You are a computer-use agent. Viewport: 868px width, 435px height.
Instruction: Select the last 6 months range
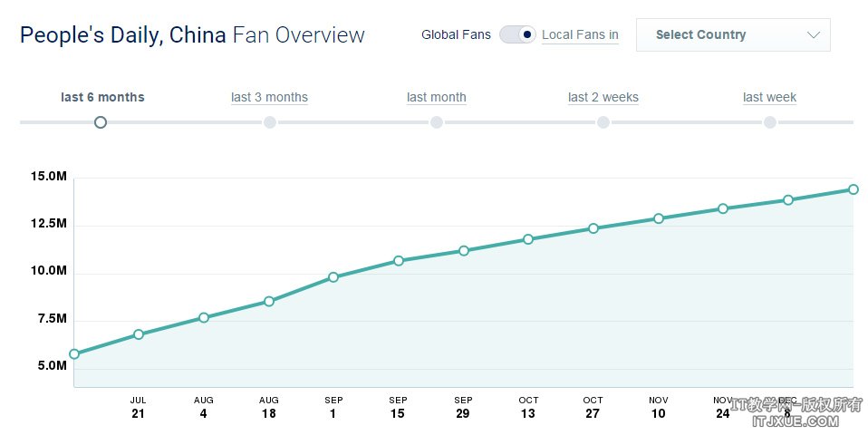click(102, 97)
